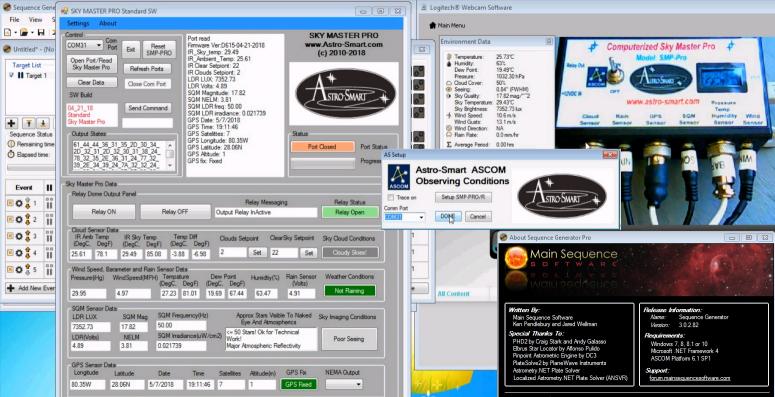Click the reorder arrows icon for event 1
775x397 pixels.
coord(28,203)
